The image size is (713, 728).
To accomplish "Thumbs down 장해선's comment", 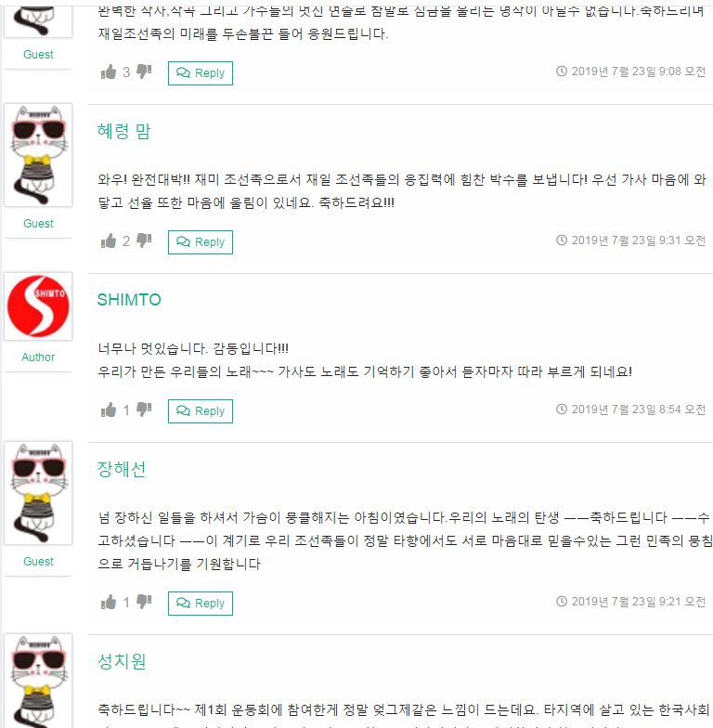I will coord(144,602).
